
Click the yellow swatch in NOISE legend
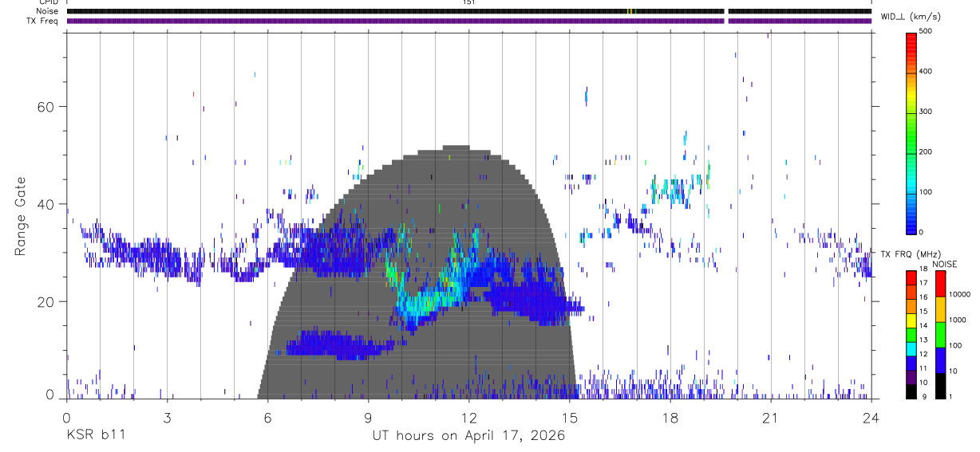pos(941,309)
